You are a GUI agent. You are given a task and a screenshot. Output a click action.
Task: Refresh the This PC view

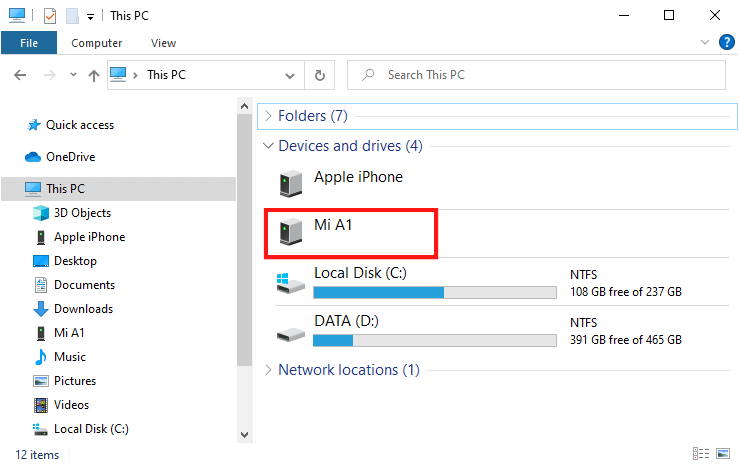(320, 75)
